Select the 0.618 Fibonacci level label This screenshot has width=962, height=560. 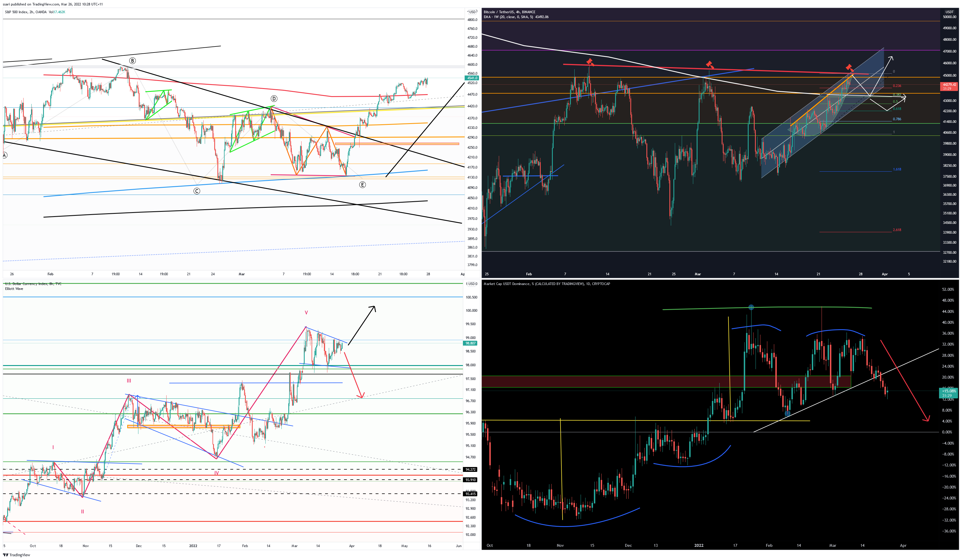(x=897, y=109)
